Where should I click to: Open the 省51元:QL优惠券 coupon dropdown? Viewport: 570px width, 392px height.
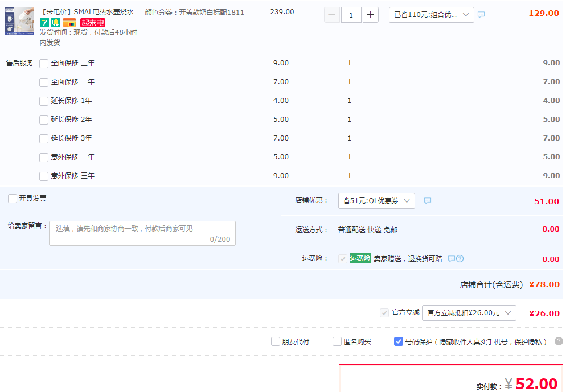(376, 201)
